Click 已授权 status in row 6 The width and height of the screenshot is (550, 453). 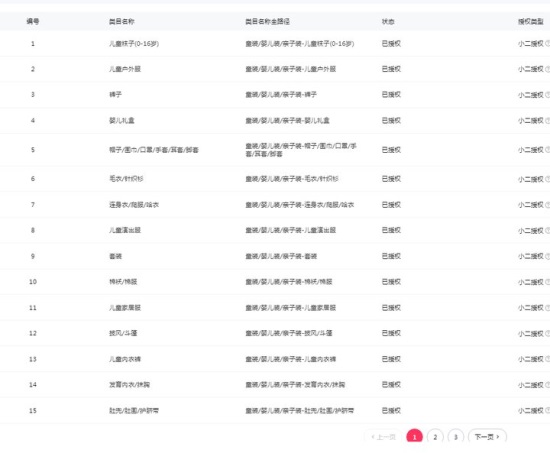[x=391, y=179]
